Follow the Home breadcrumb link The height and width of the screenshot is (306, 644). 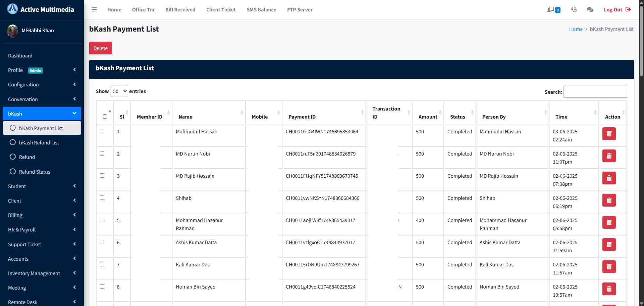[x=576, y=29]
